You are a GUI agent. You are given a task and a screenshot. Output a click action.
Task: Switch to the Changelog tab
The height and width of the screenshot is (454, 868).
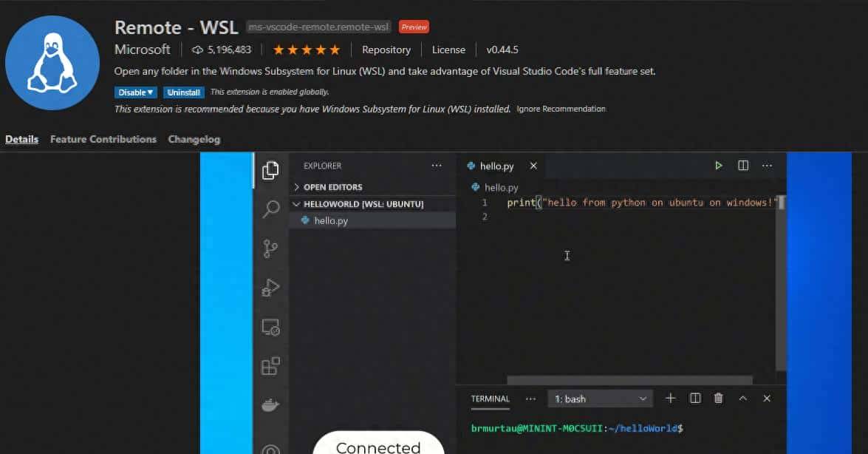(194, 139)
